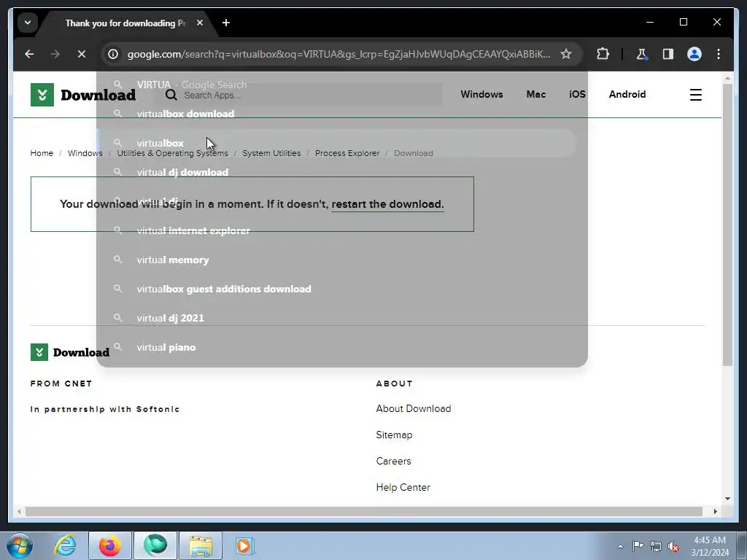Screen dimensions: 747x560
Task: Click the address bar URL field
Action: click(338, 54)
